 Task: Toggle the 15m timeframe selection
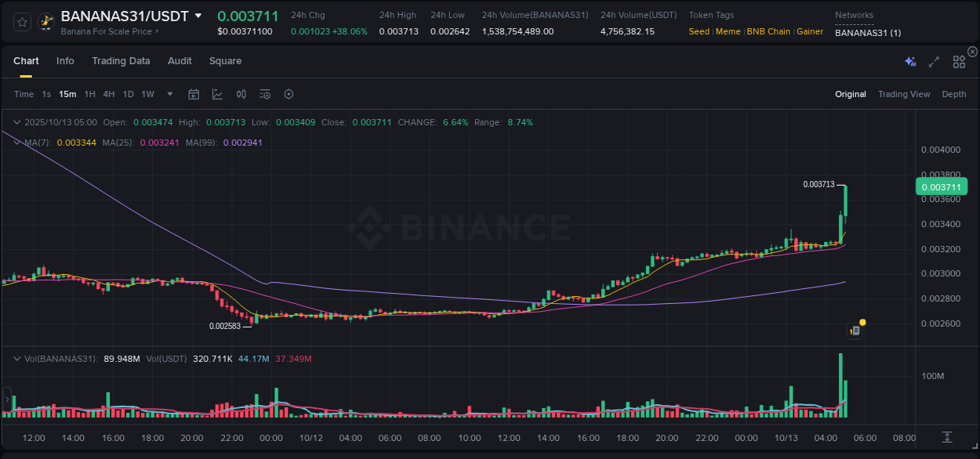[x=67, y=94]
